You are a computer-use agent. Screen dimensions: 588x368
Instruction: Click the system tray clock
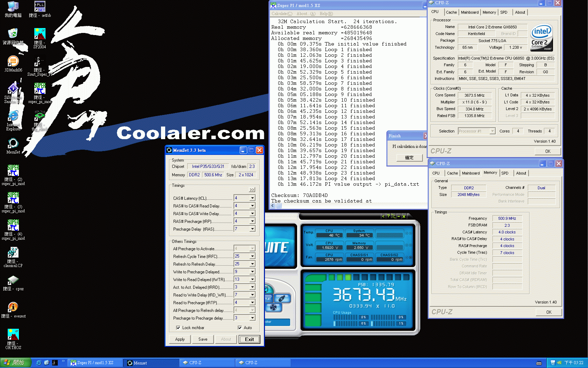point(574,363)
